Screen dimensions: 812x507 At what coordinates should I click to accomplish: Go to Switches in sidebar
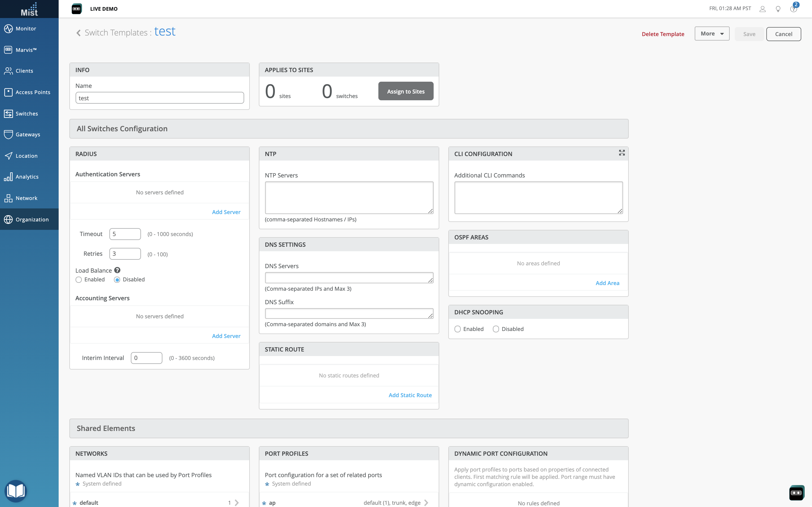tap(27, 113)
